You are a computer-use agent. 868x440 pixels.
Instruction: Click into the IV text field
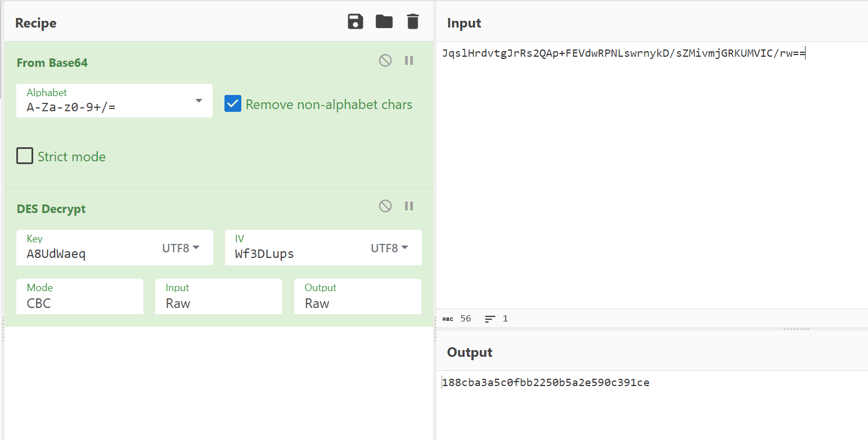(293, 254)
